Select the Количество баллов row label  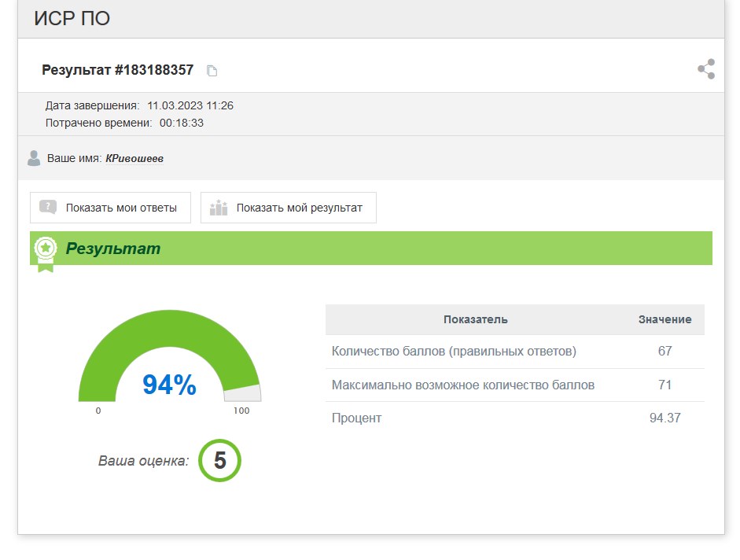[454, 351]
